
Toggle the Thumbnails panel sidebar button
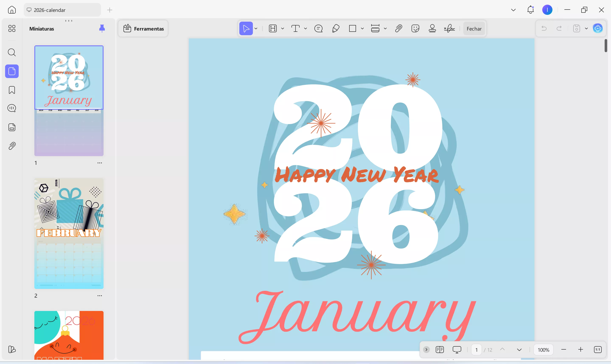coord(12,71)
